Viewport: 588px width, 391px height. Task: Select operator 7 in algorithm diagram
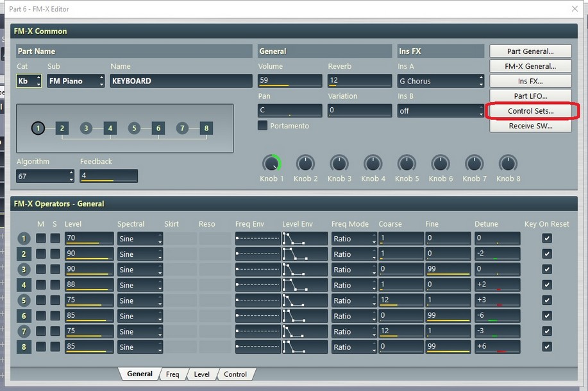point(182,128)
